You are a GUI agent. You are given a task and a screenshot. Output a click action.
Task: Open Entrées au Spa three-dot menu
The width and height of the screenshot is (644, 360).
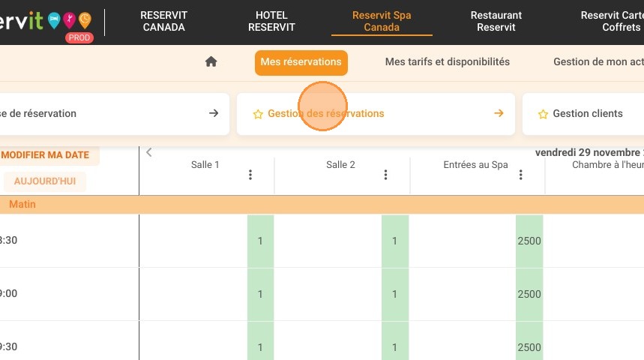520,175
